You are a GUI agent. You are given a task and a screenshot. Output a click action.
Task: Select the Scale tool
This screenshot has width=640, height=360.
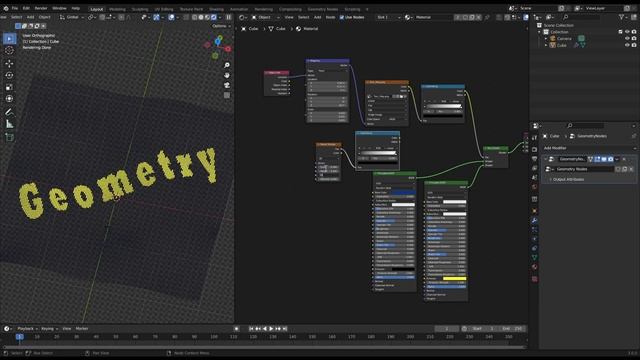(x=9, y=87)
